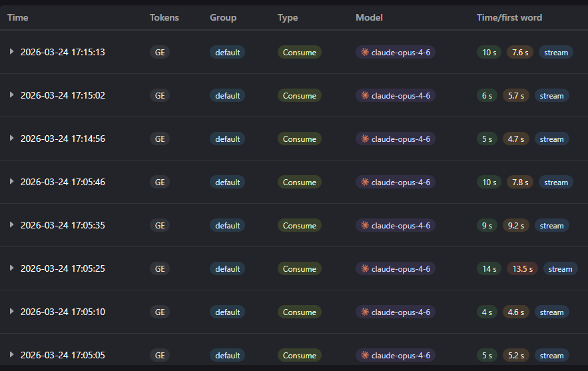Click stream tag in 17:05:10 row
This screenshot has width=588, height=371.
pos(551,312)
